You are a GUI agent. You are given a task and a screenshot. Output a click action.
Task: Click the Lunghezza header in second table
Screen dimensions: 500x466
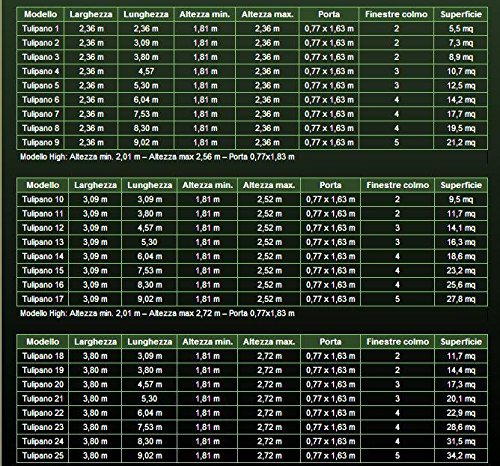click(x=149, y=185)
